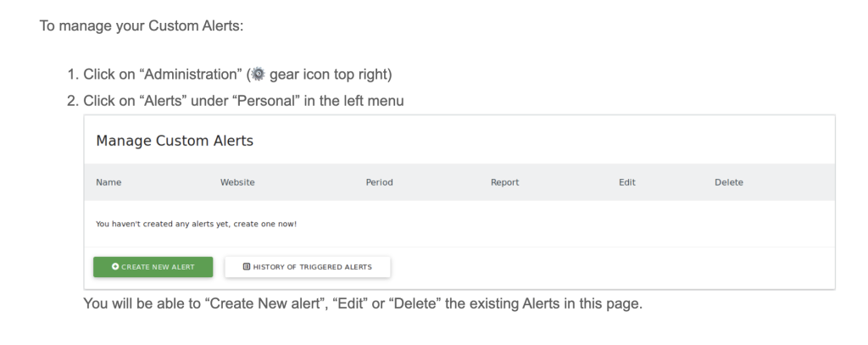This screenshot has height=345, width=868.
Task: Click the list icon beside History of Triggered Alerts
Action: [247, 267]
